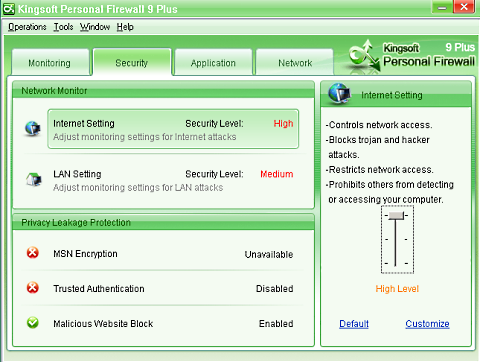Click the middle tick of the security slider
Image resolution: width=480 pixels, height=362 pixels.
pos(396,239)
